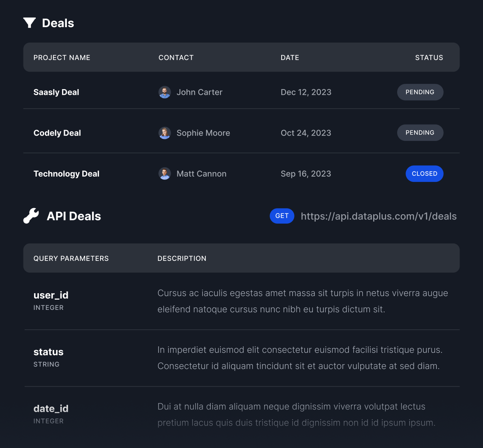This screenshot has height=448, width=483.
Task: Select Sophie Moore's avatar
Action: click(x=165, y=133)
